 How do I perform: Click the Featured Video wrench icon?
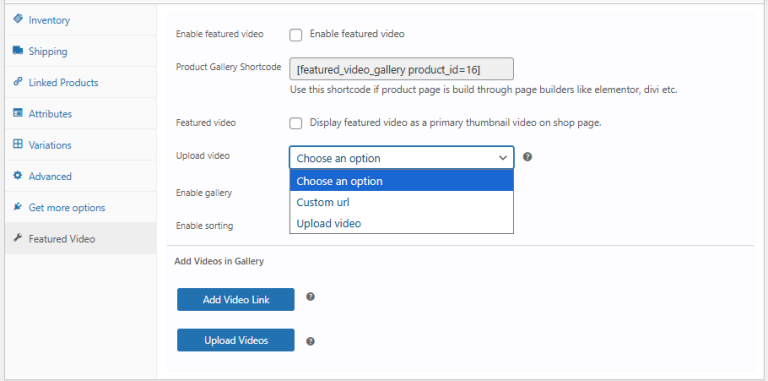(18, 238)
